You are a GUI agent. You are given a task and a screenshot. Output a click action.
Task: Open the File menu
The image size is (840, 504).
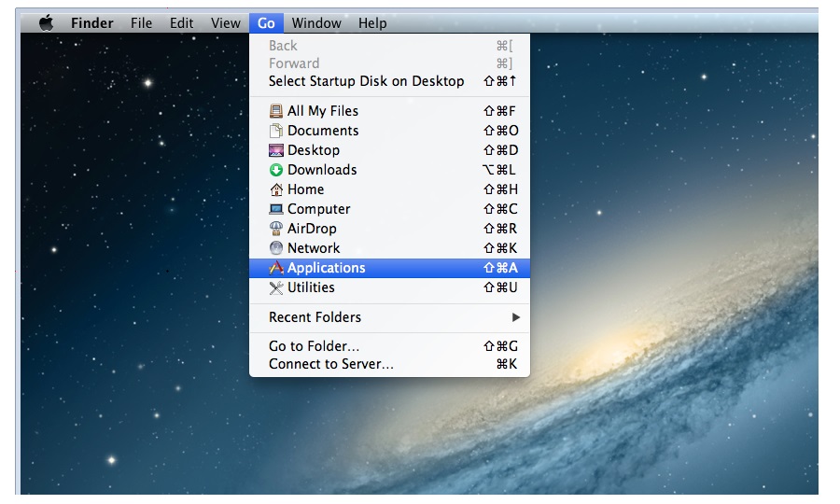click(x=142, y=23)
